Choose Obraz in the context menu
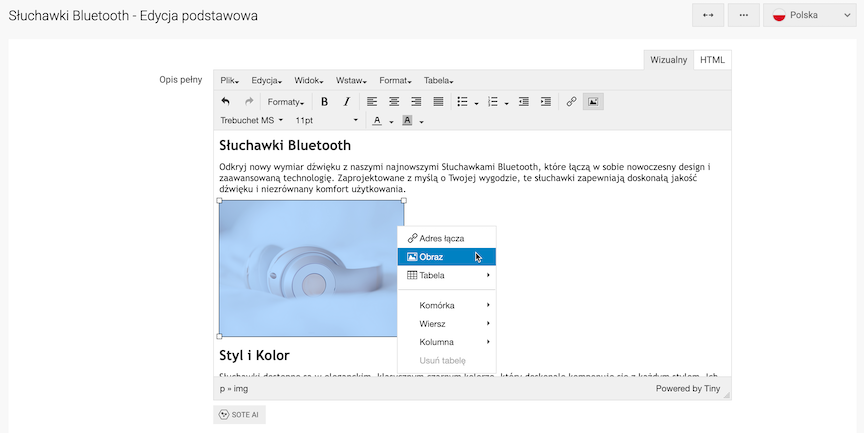 447,257
